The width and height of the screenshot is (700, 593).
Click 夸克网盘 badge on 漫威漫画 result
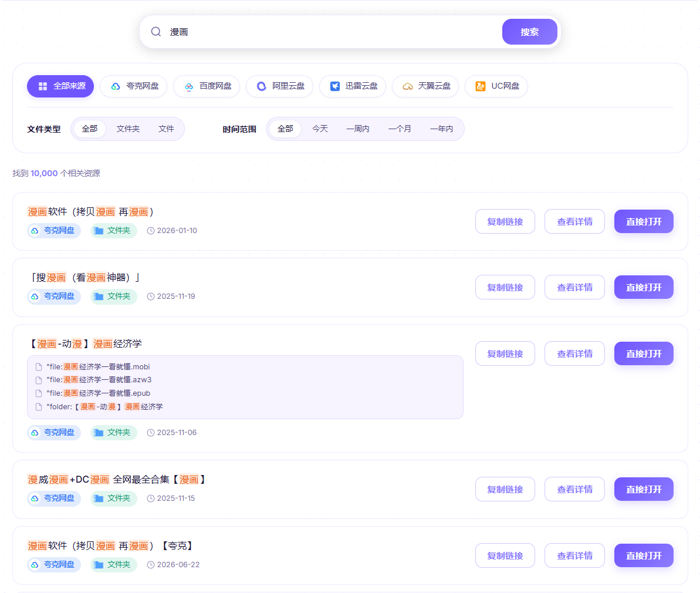coord(54,498)
